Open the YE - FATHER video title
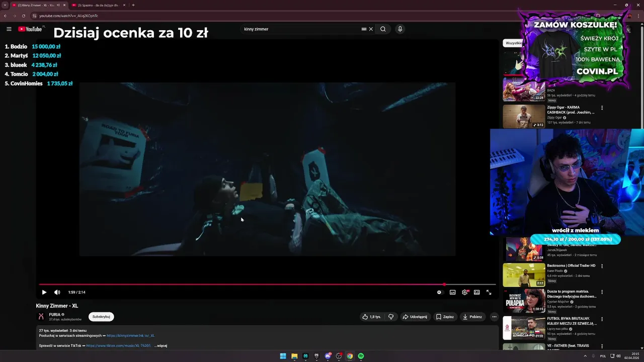Viewport: 644px width, 362px height. [x=568, y=347]
